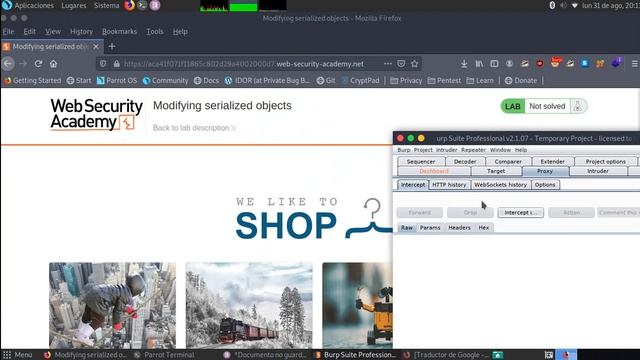Open the page actions three-dots menu
640x360 pixels.
[x=388, y=64]
